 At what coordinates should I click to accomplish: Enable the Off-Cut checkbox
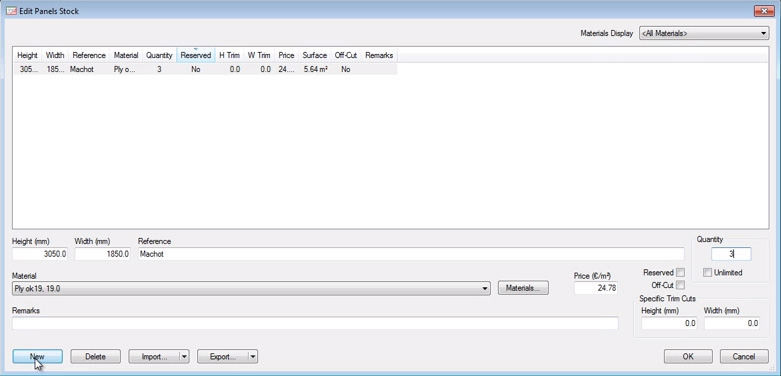tap(680, 285)
